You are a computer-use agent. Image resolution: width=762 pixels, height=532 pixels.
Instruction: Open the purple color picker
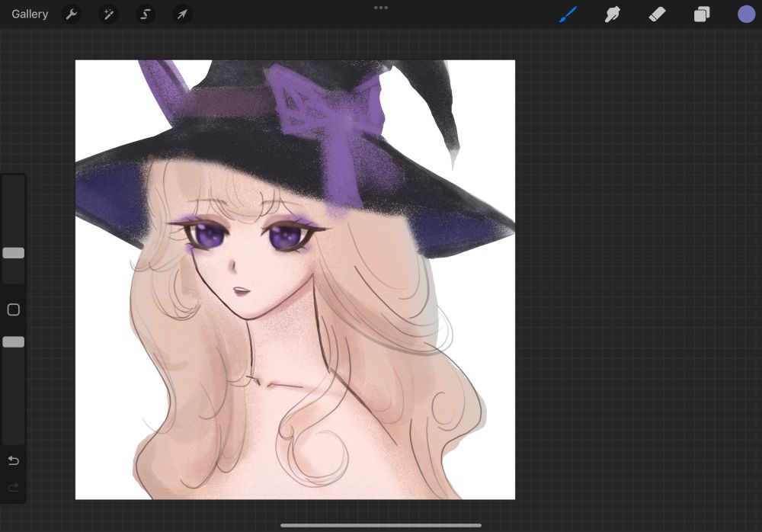747,14
